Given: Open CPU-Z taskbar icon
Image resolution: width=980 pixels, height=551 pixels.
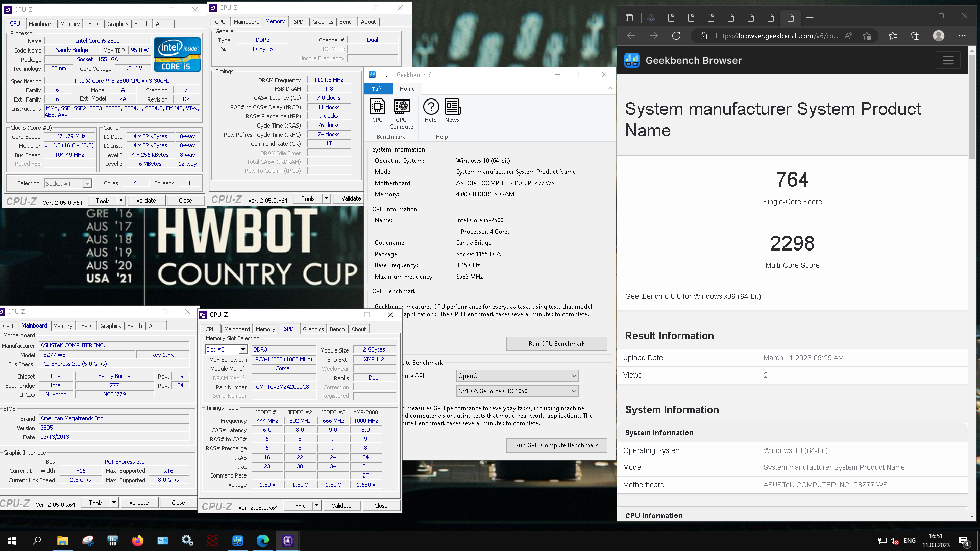Looking at the screenshot, I should tap(288, 541).
